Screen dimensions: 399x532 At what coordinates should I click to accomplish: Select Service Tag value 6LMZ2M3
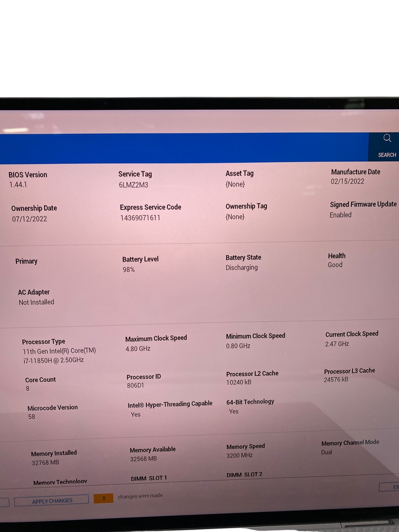133,185
